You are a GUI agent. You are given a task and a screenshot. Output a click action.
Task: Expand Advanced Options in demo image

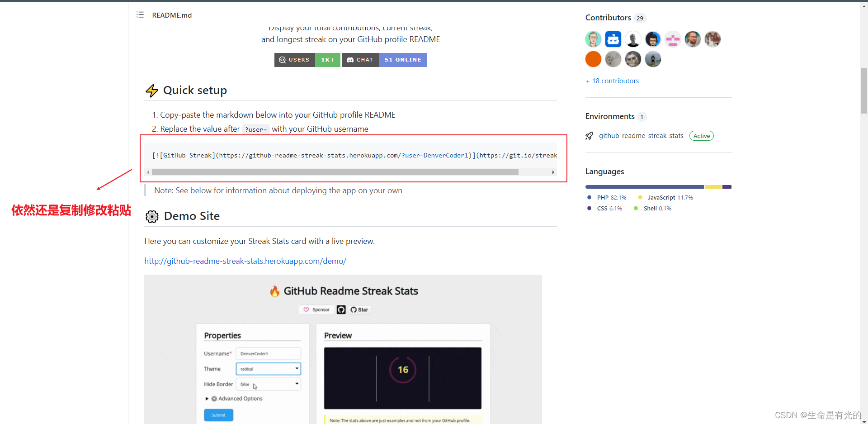pyautogui.click(x=234, y=399)
